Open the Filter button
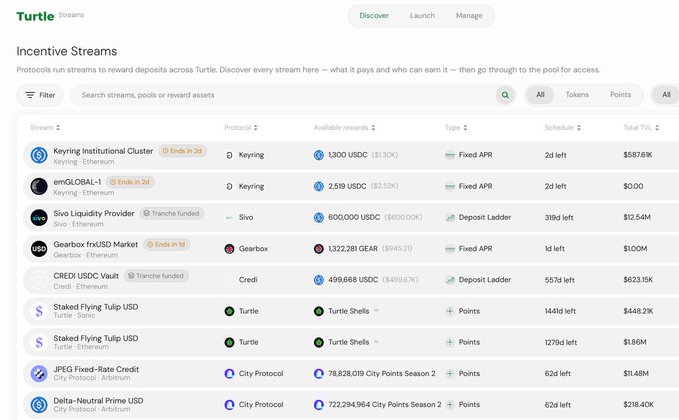The height and width of the screenshot is (420, 679). pos(40,95)
